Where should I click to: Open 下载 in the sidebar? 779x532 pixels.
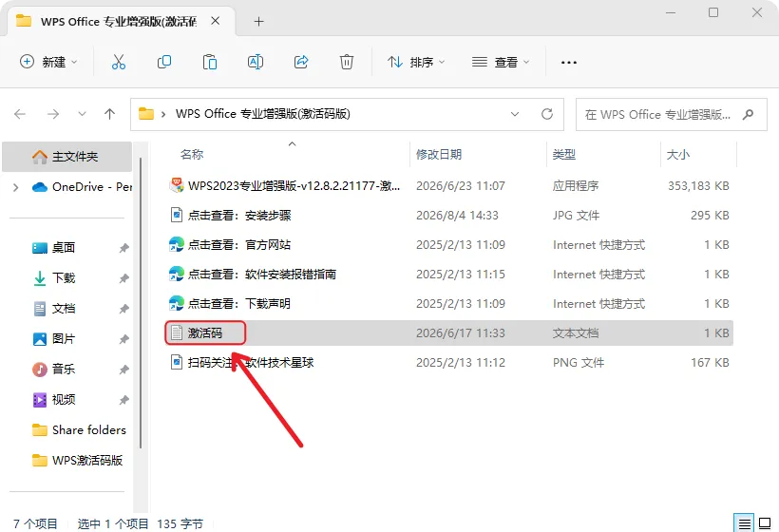64,278
